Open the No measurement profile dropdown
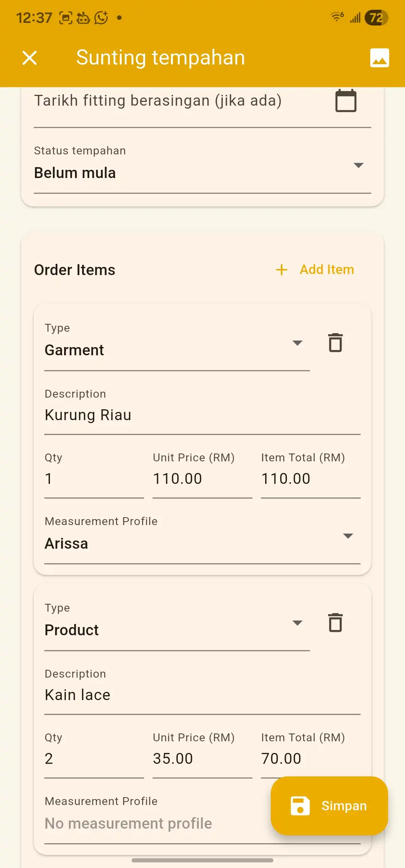Viewport: 405px width, 868px height. (x=150, y=823)
